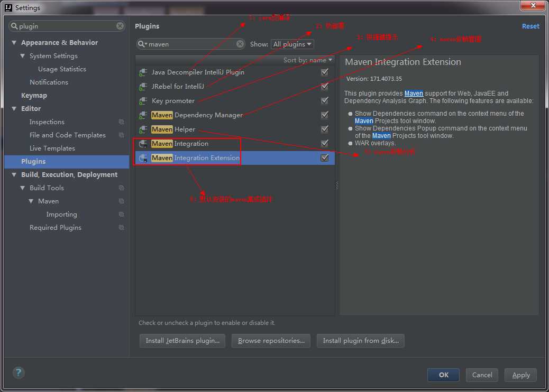Open the help question mark button
549x392 pixels.
[19, 373]
